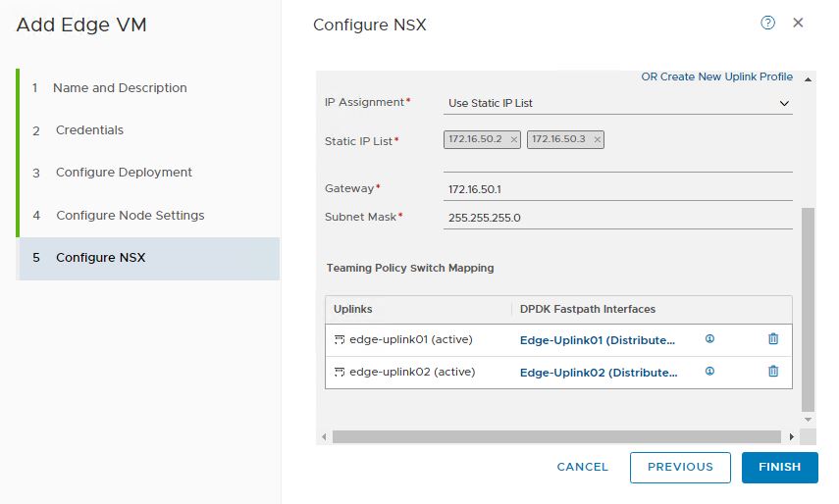This screenshot has width=839, height=504.
Task: Remove 172.16.50.2 from Static IP List
Action: (514, 140)
